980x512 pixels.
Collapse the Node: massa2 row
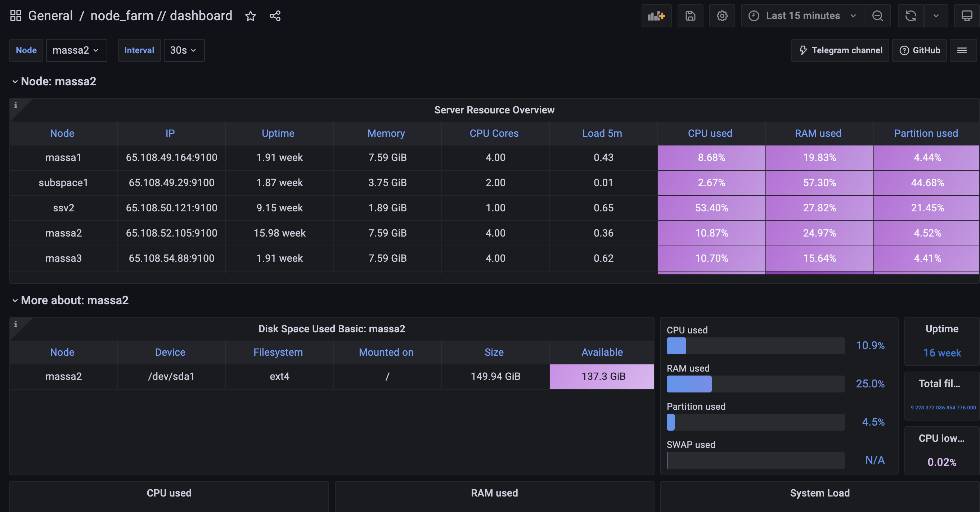(x=15, y=81)
